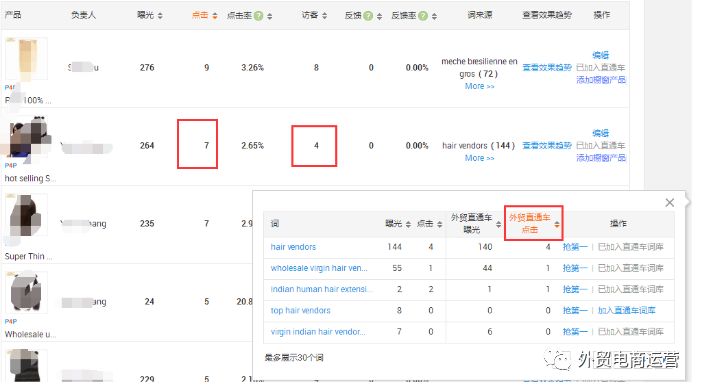The image size is (702, 391).
Task: Click 编辑 for the hot selling product
Action: pyautogui.click(x=600, y=133)
